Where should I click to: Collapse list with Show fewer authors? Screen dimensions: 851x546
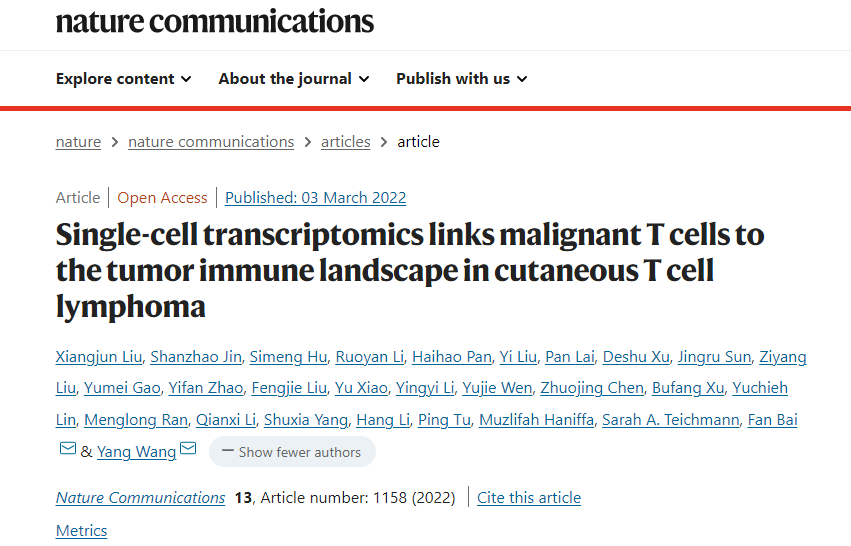pyautogui.click(x=292, y=452)
